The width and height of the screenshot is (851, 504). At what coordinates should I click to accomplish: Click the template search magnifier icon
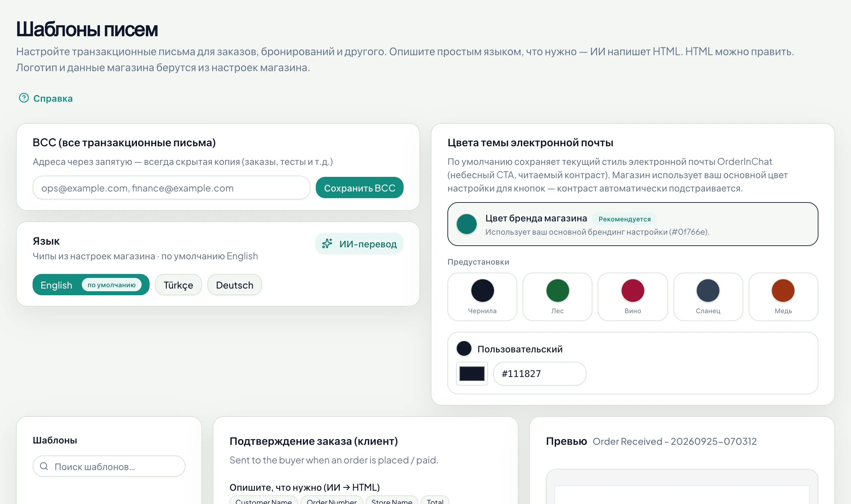click(44, 466)
